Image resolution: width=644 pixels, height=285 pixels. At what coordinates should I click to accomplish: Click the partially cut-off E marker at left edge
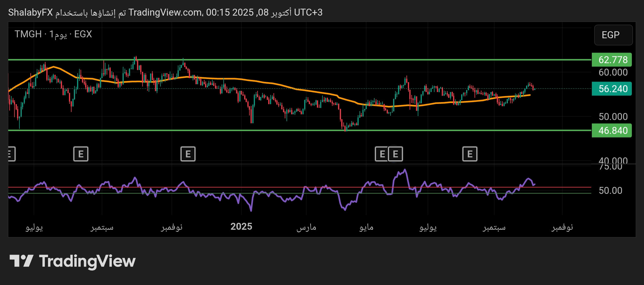tap(11, 154)
